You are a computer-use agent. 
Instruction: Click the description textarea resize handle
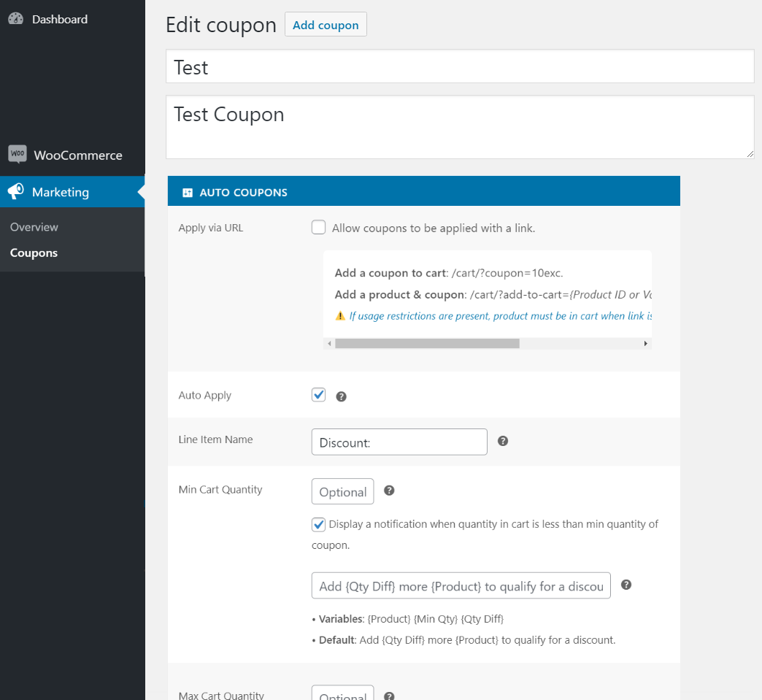pos(750,154)
